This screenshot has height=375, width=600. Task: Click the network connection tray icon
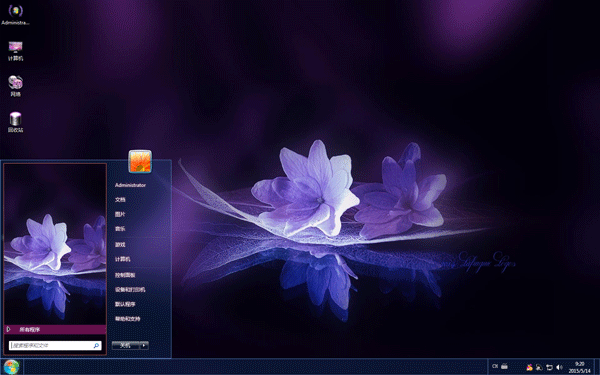tap(549, 367)
